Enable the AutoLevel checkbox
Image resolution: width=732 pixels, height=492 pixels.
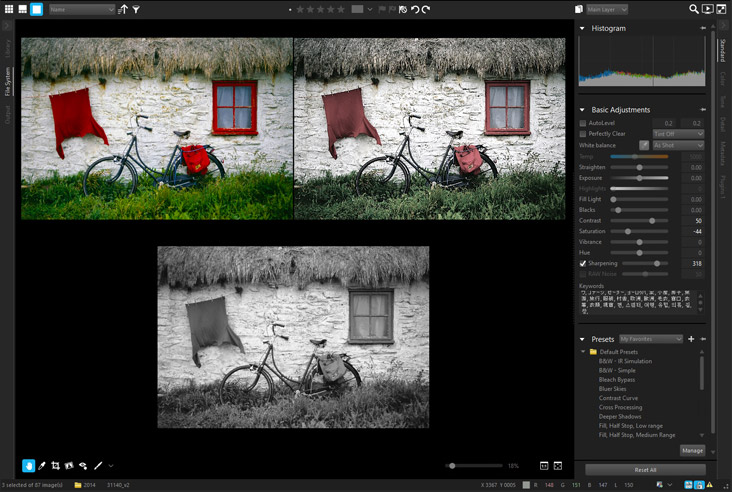click(583, 122)
